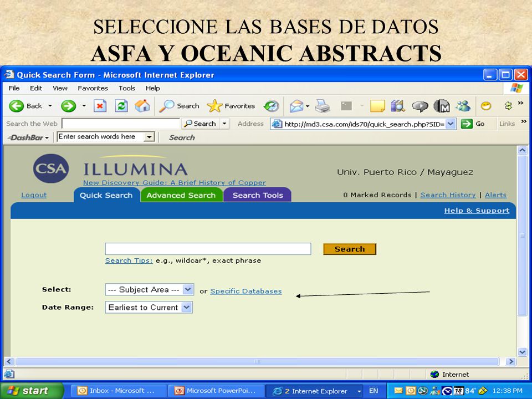Screen dimensions: 532x399
Task: Click inside the Illumina search text box
Action: click(x=208, y=249)
